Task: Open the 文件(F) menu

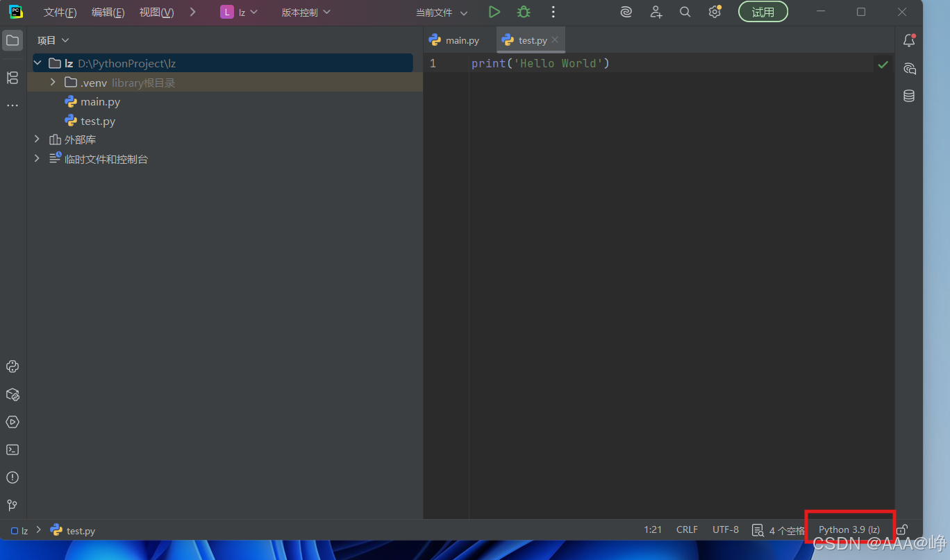Action: pos(60,12)
